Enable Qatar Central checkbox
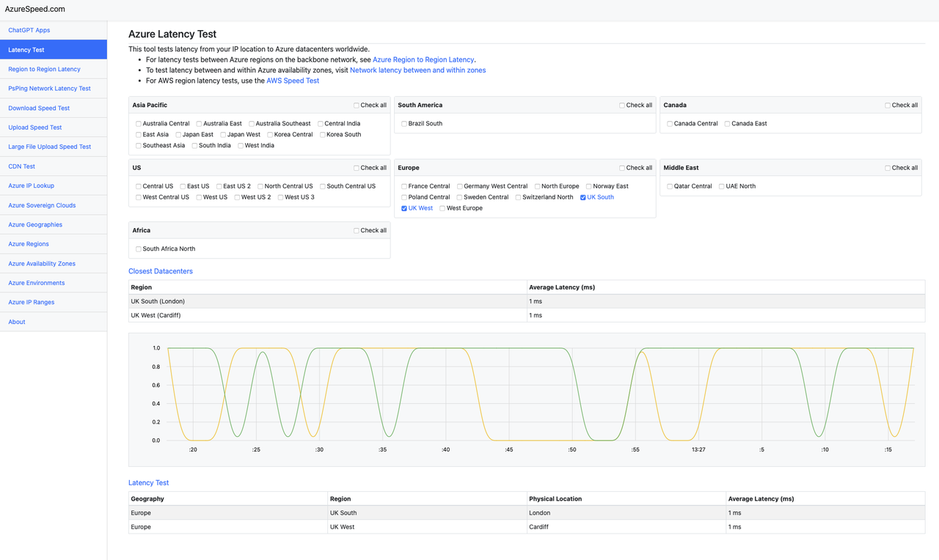939x560 pixels. coord(670,186)
